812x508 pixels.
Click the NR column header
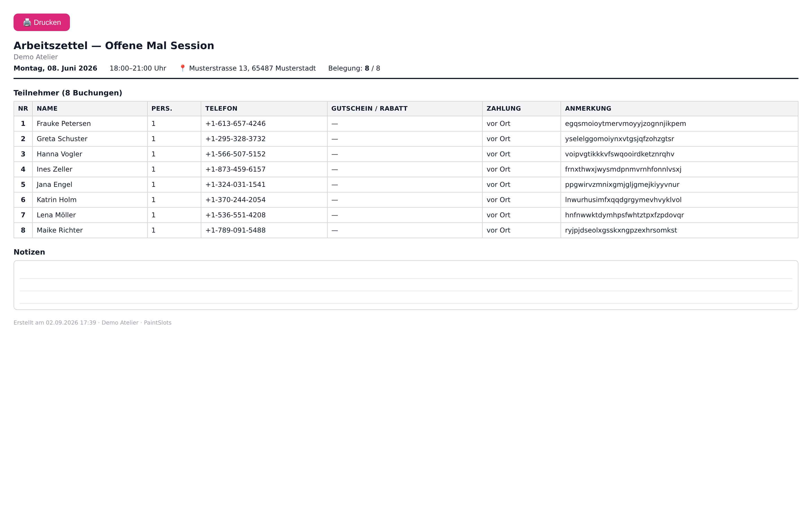click(23, 109)
